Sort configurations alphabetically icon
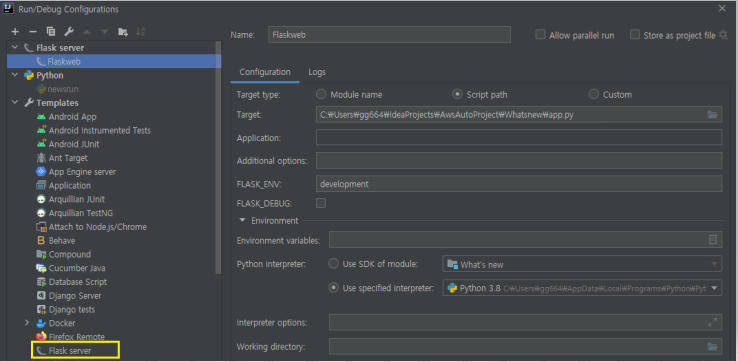 tap(140, 32)
